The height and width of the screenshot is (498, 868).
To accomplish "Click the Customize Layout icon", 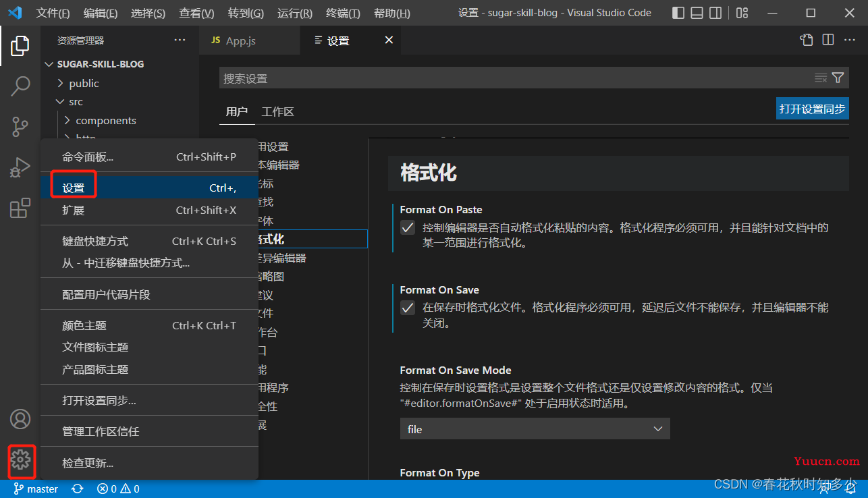I will pyautogui.click(x=742, y=13).
